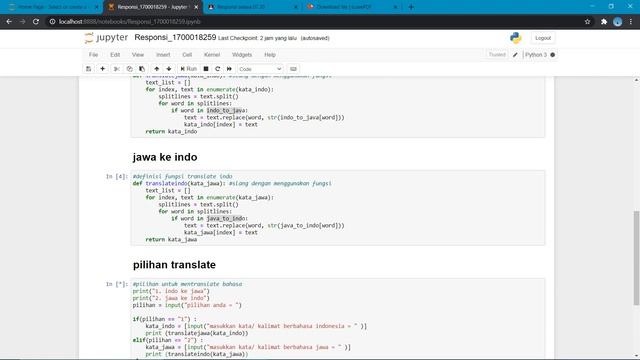Click 'return kata_indo' line in top cell

pos(171,131)
